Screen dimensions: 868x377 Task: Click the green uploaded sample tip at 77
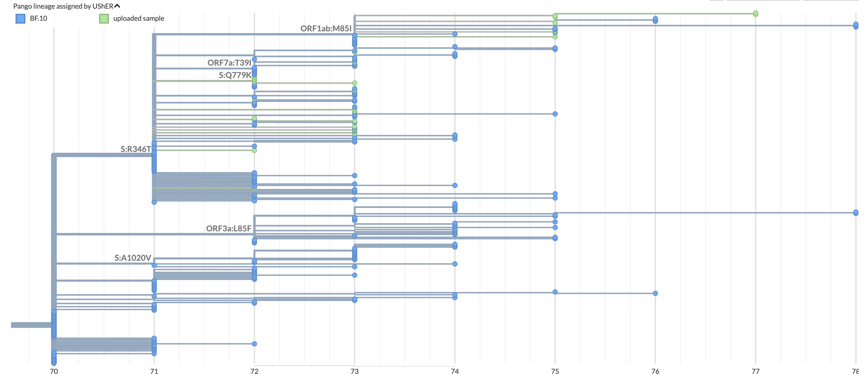[x=755, y=14]
